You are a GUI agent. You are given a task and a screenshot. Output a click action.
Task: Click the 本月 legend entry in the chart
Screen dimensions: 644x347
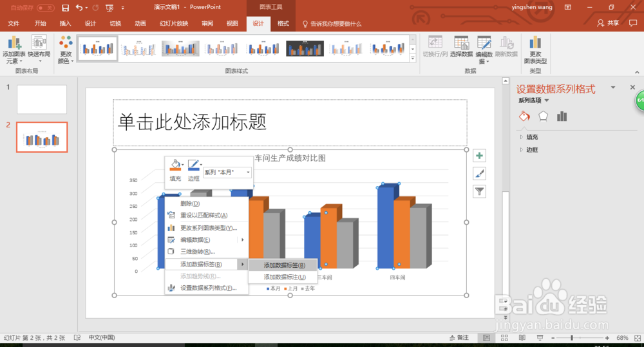pyautogui.click(x=274, y=288)
